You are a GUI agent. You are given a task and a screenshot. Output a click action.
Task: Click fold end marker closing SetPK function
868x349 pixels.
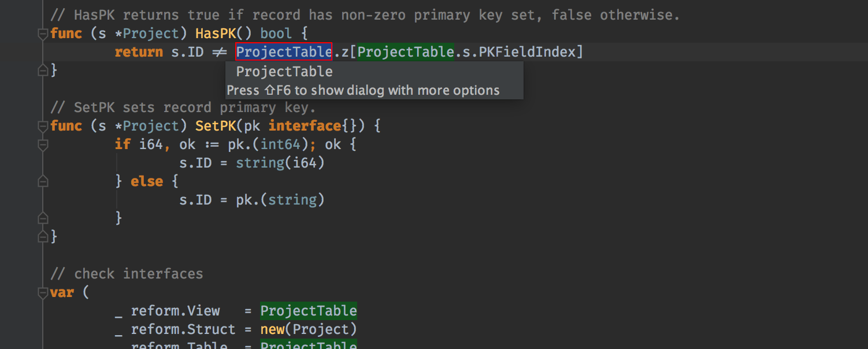[43, 236]
